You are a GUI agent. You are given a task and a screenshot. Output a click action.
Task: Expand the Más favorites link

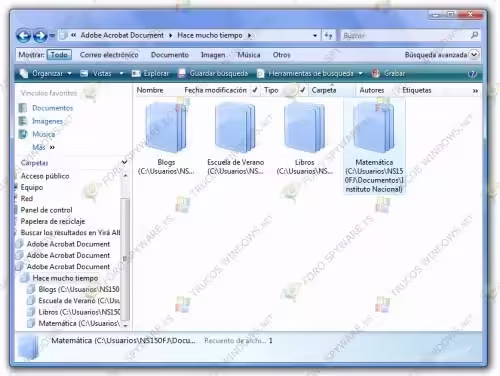pyautogui.click(x=43, y=147)
